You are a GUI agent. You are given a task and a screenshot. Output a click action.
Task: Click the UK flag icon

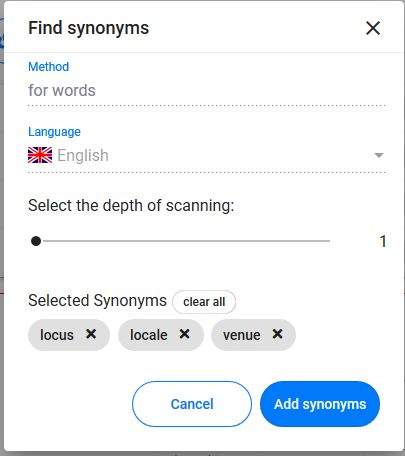tap(40, 155)
